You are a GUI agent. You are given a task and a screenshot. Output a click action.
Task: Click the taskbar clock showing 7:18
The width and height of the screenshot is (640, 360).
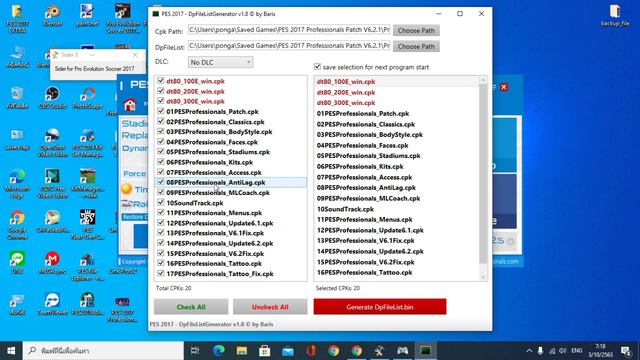(x=600, y=351)
